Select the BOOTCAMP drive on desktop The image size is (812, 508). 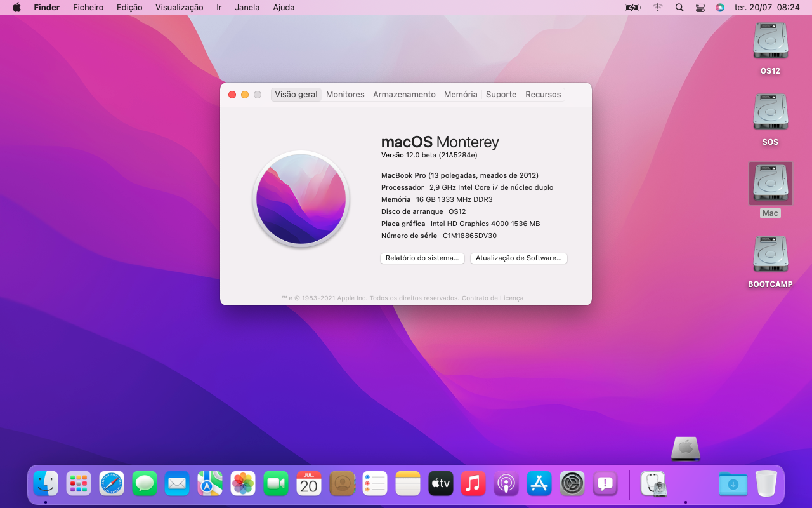tap(770, 261)
